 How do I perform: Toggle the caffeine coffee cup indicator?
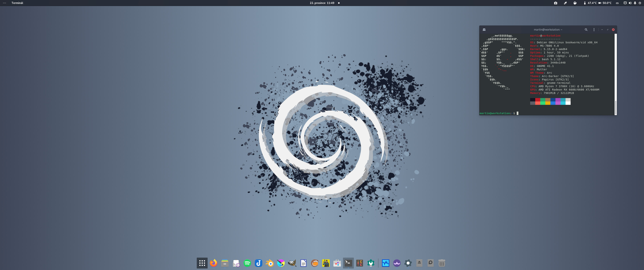(575, 3)
